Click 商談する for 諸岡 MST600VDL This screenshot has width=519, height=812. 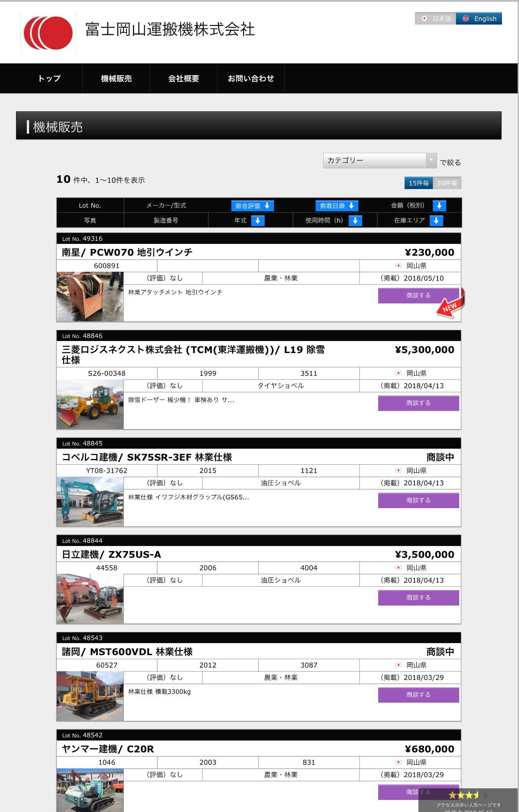tap(418, 695)
